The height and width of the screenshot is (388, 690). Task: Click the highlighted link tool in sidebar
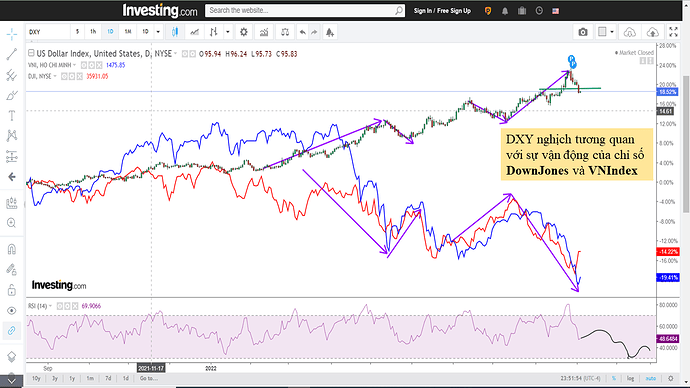tap(12, 330)
